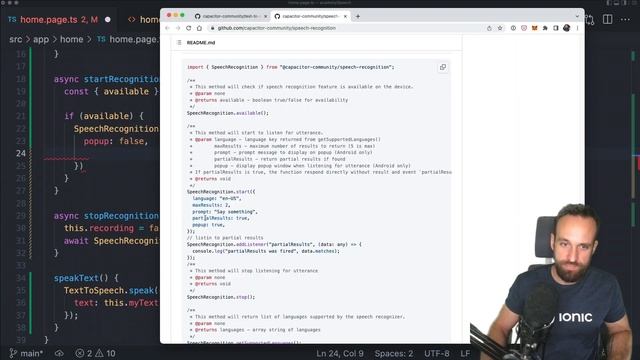Click Ln 24, Col 9 in status bar

tap(340, 353)
